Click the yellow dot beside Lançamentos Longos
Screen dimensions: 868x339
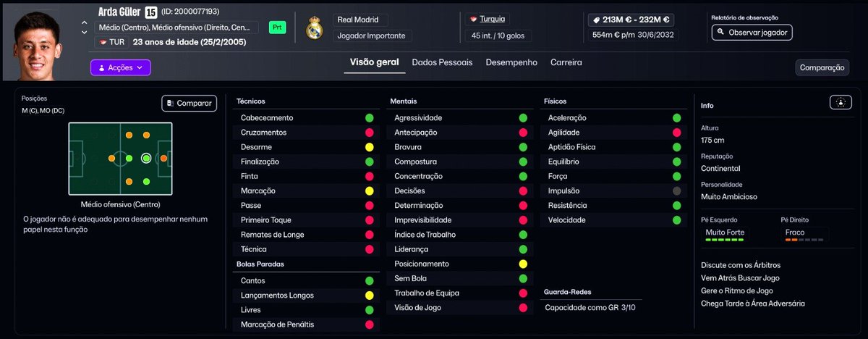pos(369,296)
